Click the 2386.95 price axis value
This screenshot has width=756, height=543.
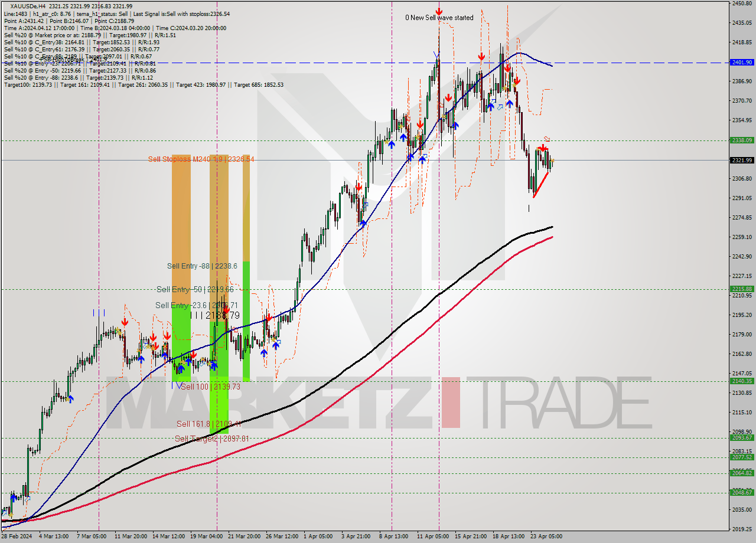click(x=742, y=81)
